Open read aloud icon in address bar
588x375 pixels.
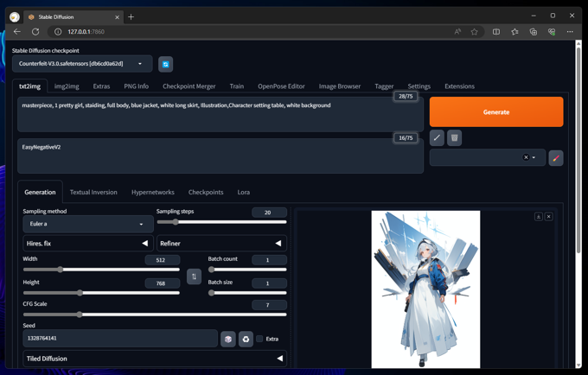coord(457,32)
